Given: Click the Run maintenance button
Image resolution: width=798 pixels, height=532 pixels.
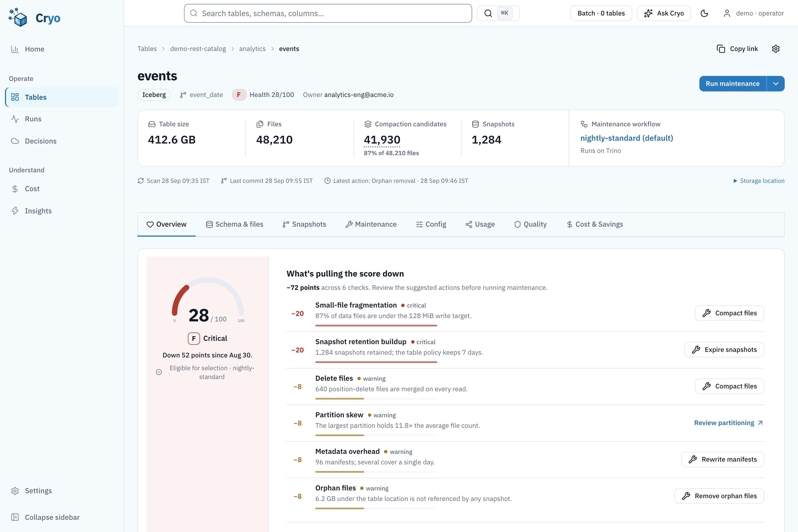Looking at the screenshot, I should [x=733, y=84].
